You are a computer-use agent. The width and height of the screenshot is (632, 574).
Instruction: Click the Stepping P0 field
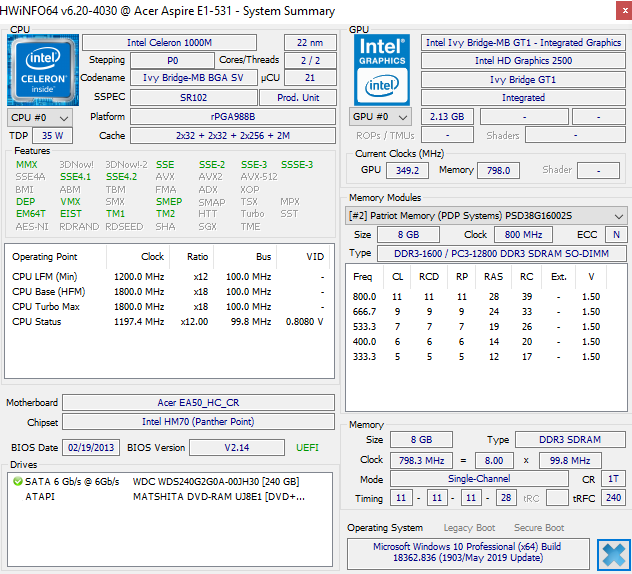tap(172, 60)
